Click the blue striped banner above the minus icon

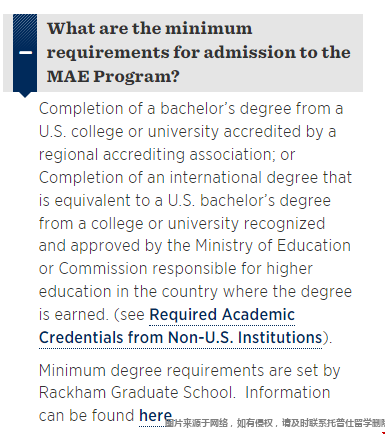(25, 30)
